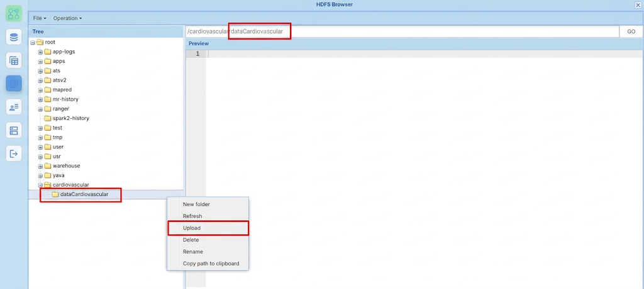This screenshot has height=289, width=644.
Task: Open the table view sidebar icon
Action: coord(14,60)
